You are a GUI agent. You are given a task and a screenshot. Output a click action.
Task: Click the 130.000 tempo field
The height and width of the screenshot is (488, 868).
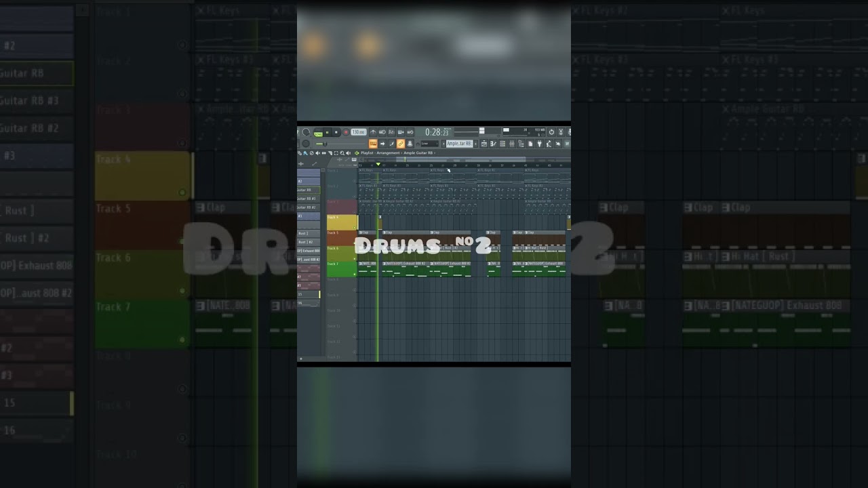359,132
